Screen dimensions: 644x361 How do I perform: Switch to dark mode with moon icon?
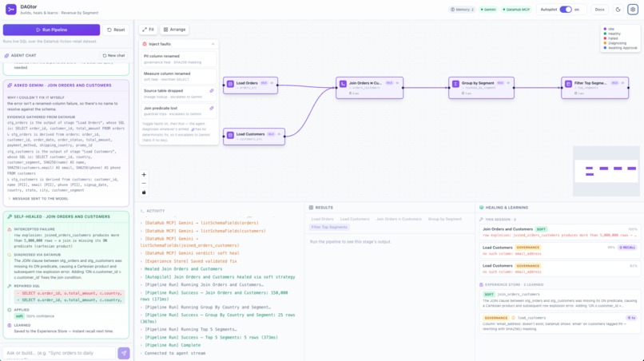(x=618, y=10)
